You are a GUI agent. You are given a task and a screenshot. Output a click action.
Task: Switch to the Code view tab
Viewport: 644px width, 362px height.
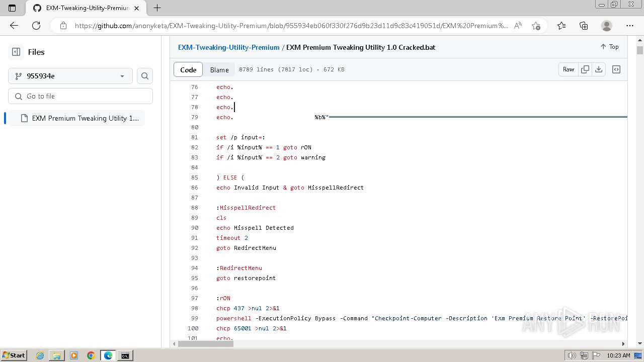point(188,69)
